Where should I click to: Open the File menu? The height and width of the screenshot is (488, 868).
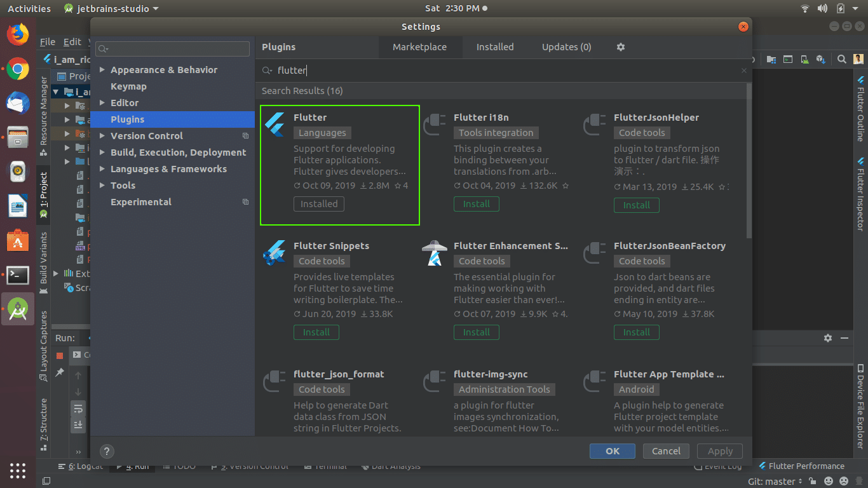pyautogui.click(x=48, y=41)
